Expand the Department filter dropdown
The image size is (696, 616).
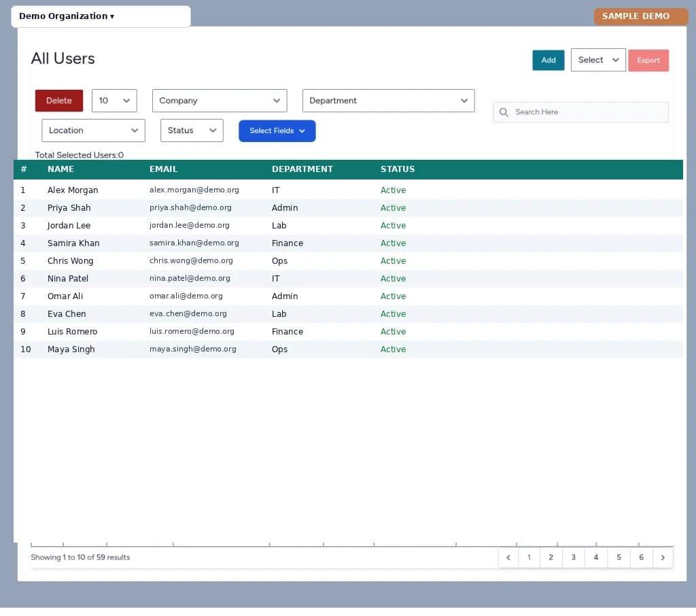(388, 101)
